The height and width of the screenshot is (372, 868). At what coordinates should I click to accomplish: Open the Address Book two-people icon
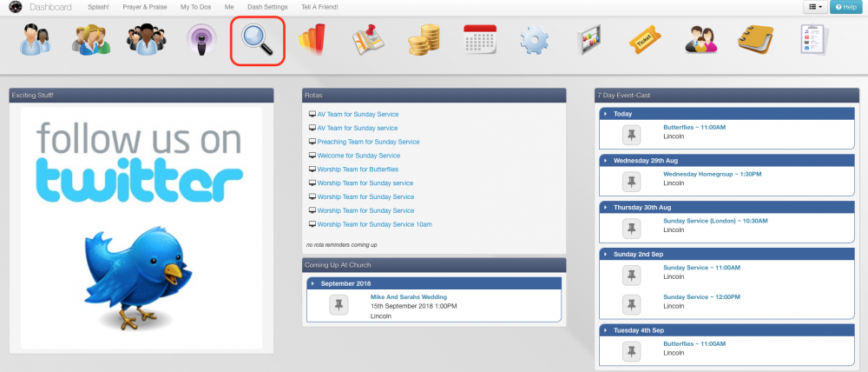click(x=36, y=40)
